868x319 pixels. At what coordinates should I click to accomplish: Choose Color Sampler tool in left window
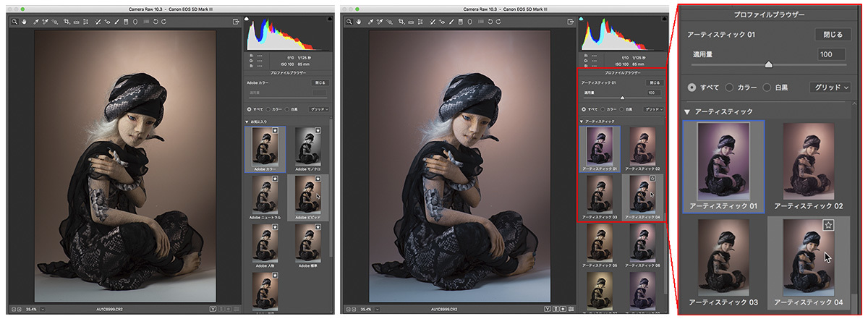[45, 22]
